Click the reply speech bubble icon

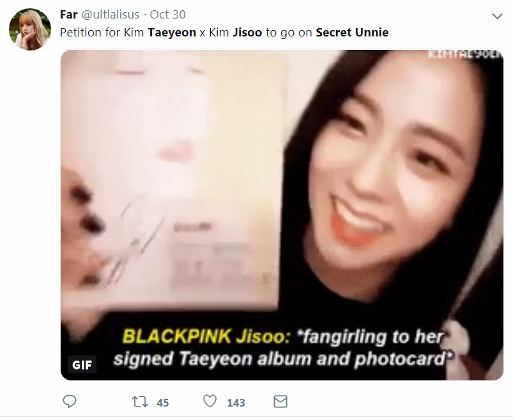tap(70, 401)
